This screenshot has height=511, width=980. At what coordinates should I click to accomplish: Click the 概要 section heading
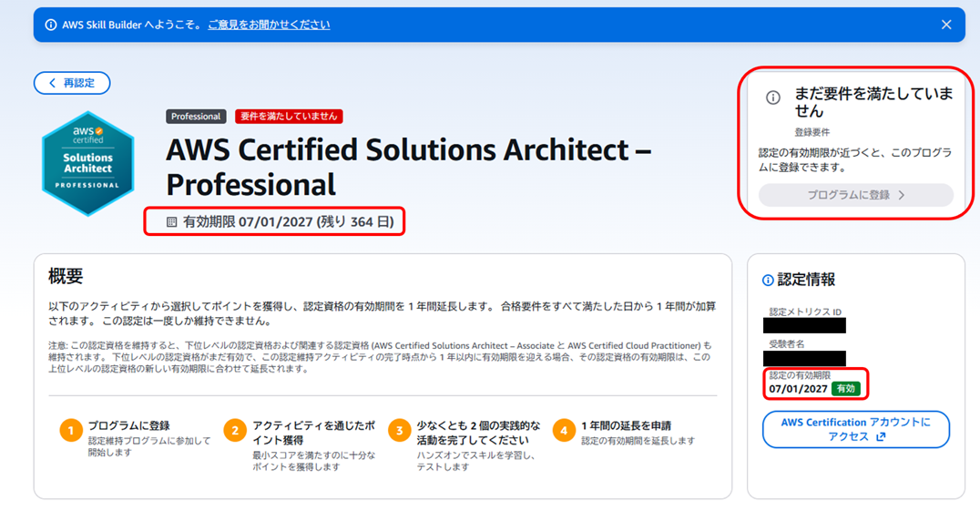point(66,276)
